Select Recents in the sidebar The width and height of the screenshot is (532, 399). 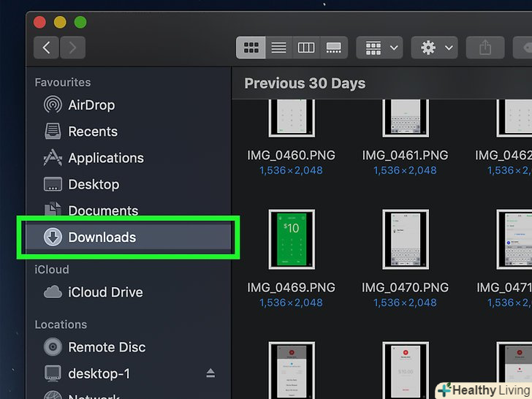point(92,132)
